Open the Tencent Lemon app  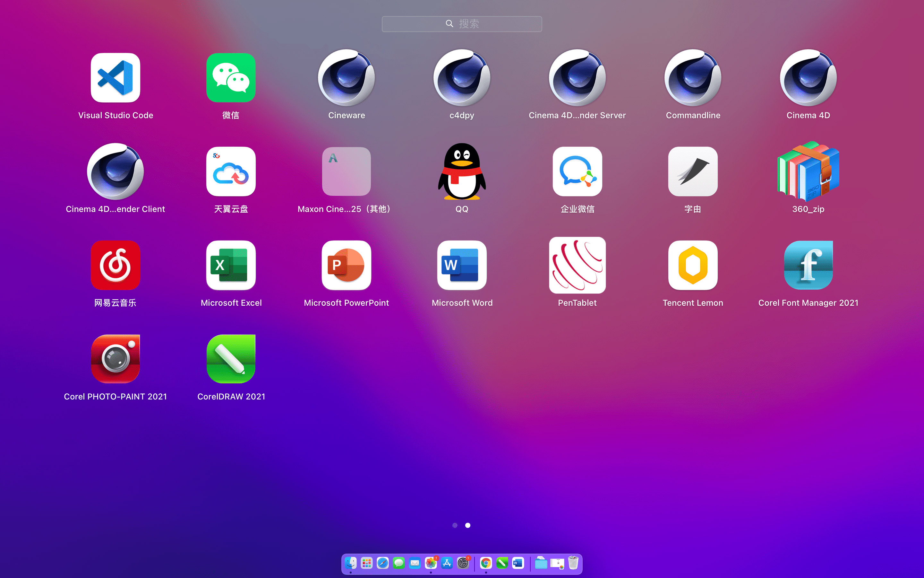pyautogui.click(x=693, y=265)
